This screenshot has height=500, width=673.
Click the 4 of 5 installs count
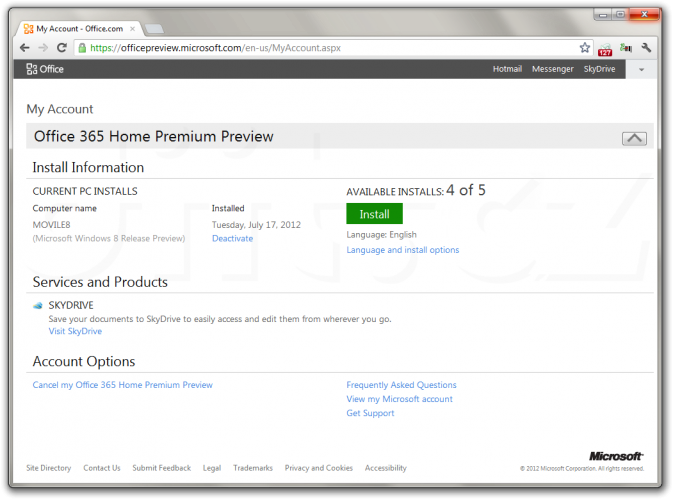pos(466,190)
